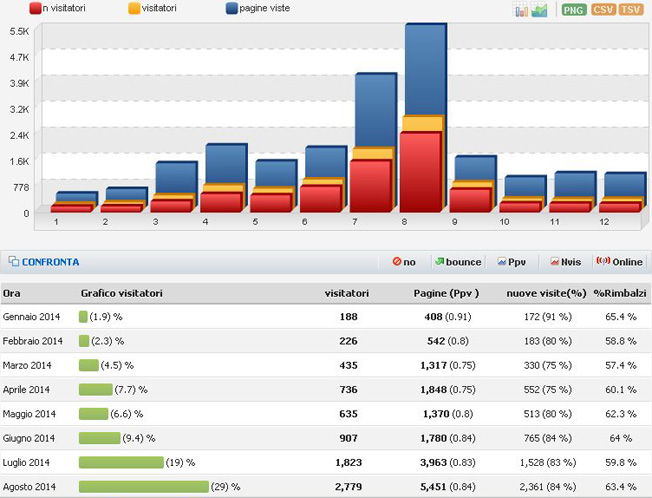The image size is (652, 498).
Task: Select the Aprile 2014 row label
Action: [26, 390]
